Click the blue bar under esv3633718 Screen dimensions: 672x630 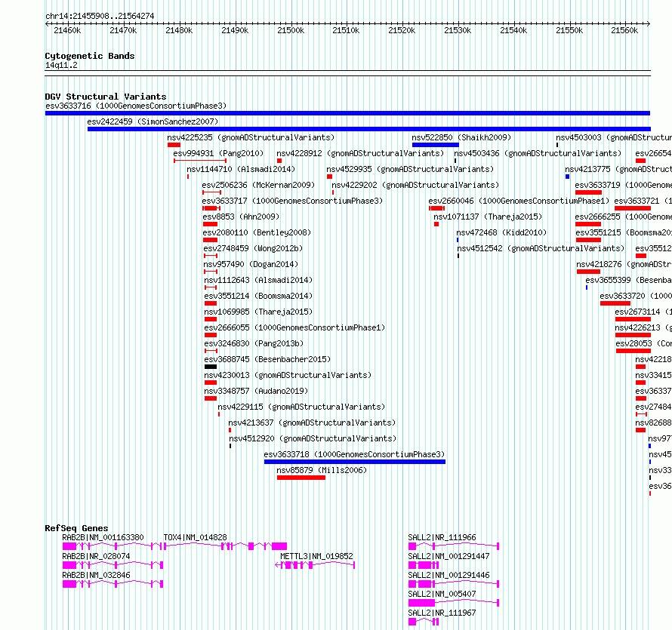[355, 462]
